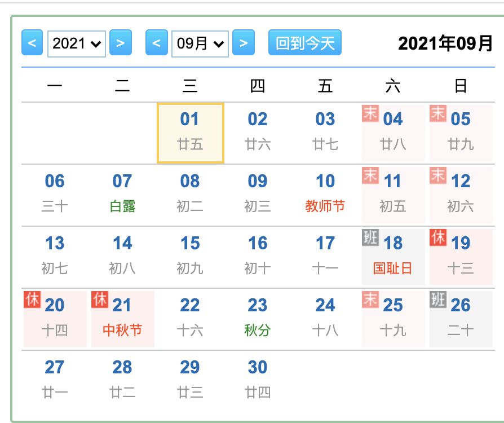
Task: Select date 15 初九
Action: 191,257
